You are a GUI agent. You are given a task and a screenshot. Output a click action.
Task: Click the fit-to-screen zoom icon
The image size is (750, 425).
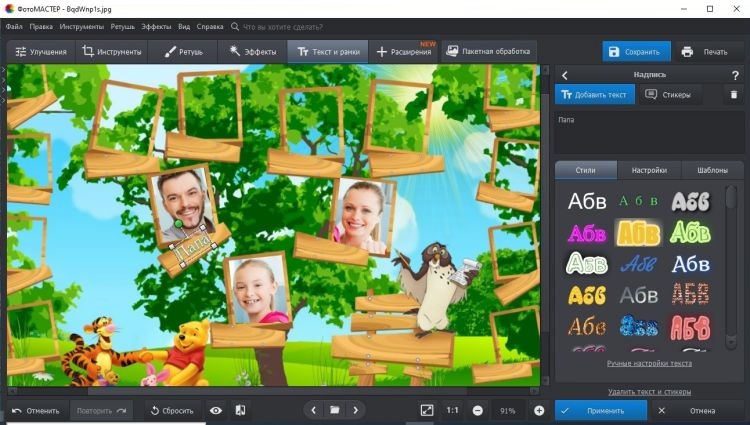(427, 410)
